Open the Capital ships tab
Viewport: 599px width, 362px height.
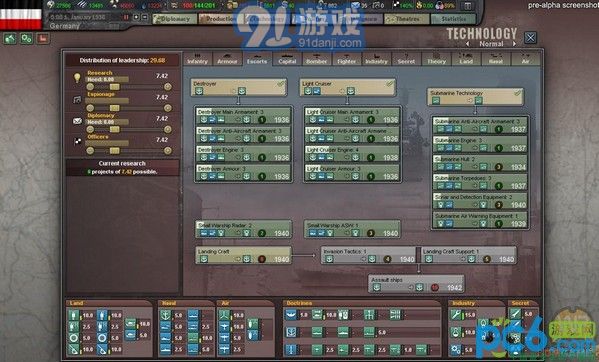click(x=287, y=59)
